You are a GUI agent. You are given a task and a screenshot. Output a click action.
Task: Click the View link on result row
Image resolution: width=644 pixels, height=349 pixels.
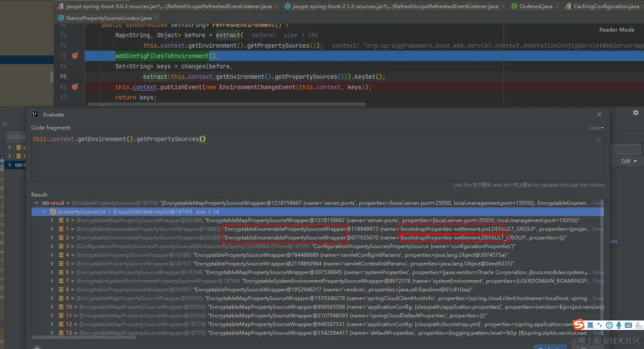(598, 203)
